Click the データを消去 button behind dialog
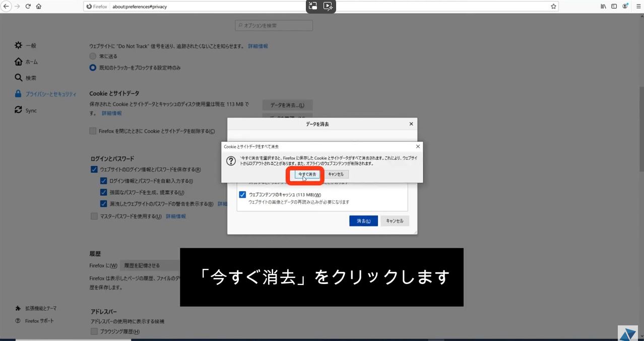 point(287,105)
